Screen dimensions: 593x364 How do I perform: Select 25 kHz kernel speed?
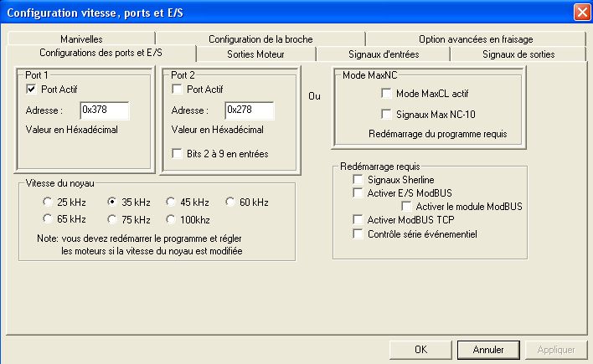tap(47, 202)
